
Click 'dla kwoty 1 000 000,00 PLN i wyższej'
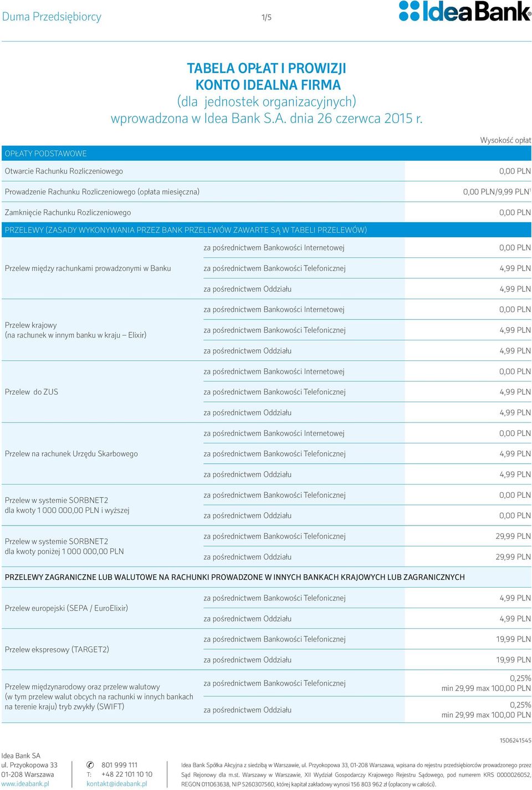(x=67, y=511)
